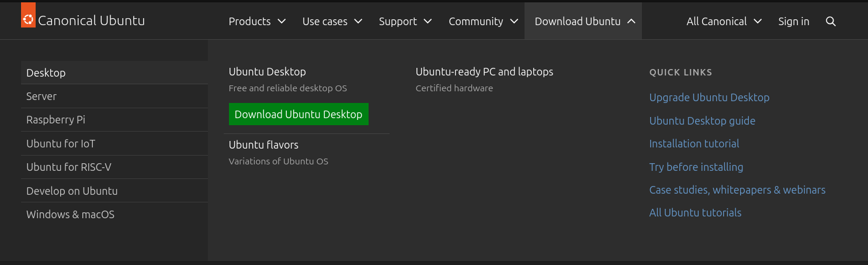This screenshot has height=265, width=868.
Task: Expand the Community menu
Action: point(483,22)
